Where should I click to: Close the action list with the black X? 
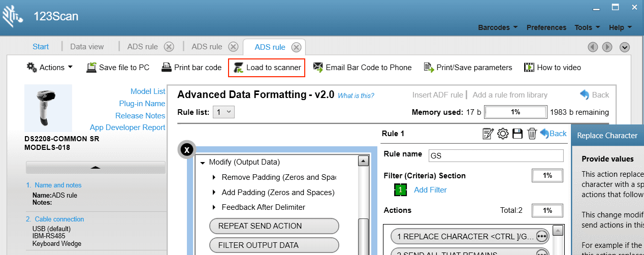(x=187, y=150)
